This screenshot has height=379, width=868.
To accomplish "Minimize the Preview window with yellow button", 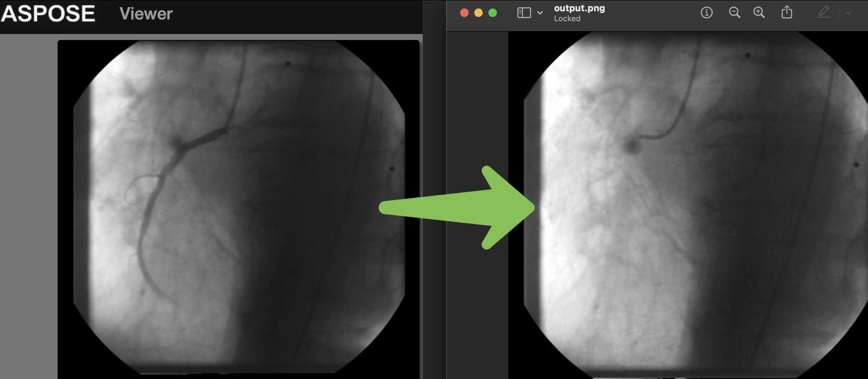I will (x=479, y=13).
